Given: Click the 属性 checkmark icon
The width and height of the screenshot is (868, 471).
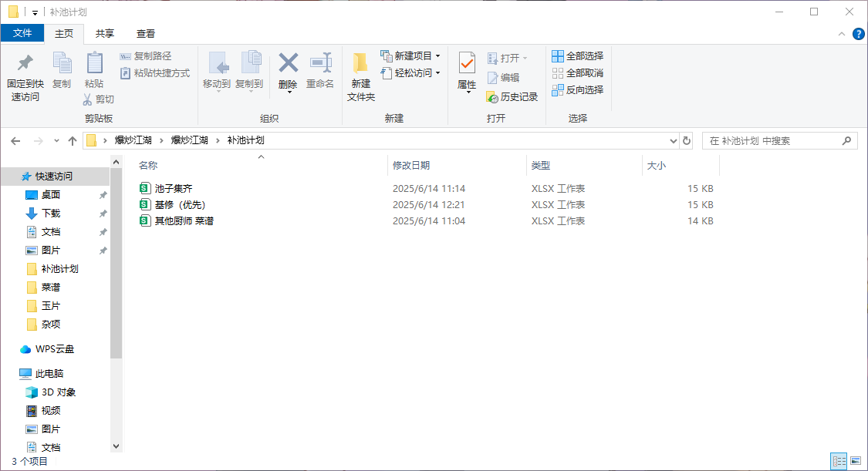Looking at the screenshot, I should point(467,63).
